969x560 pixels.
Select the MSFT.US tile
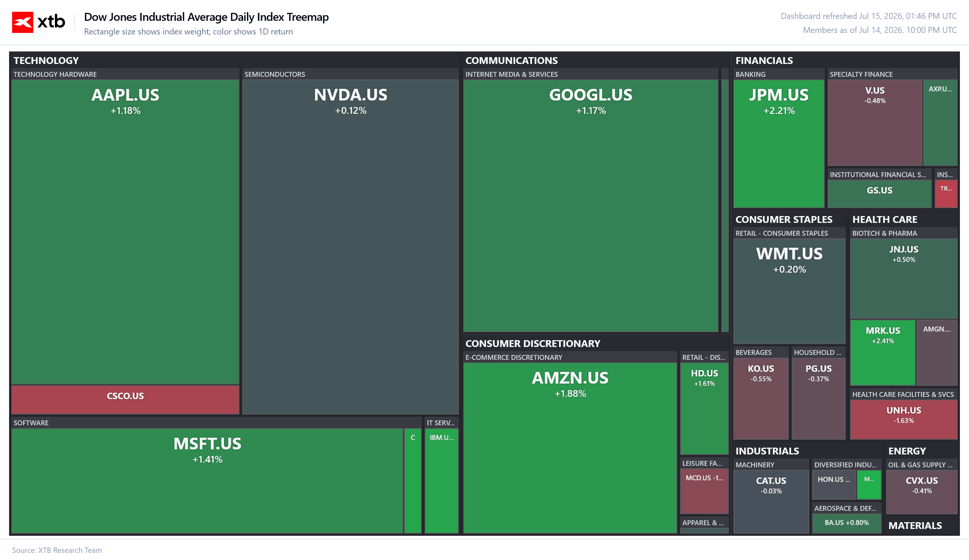tap(207, 481)
